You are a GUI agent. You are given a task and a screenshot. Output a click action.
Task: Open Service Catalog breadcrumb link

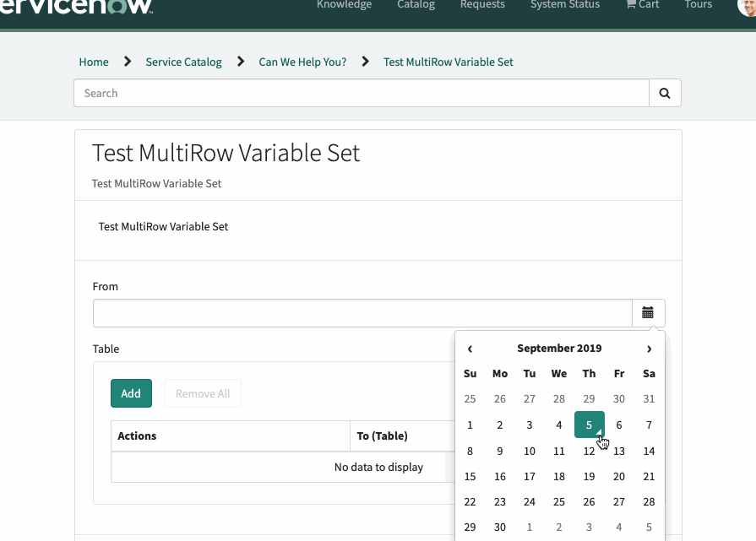pyautogui.click(x=183, y=61)
